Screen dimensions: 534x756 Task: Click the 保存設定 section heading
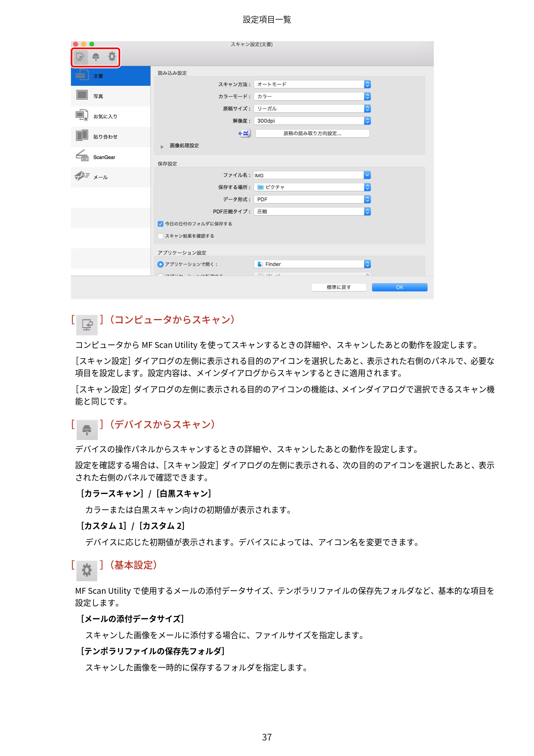click(167, 164)
